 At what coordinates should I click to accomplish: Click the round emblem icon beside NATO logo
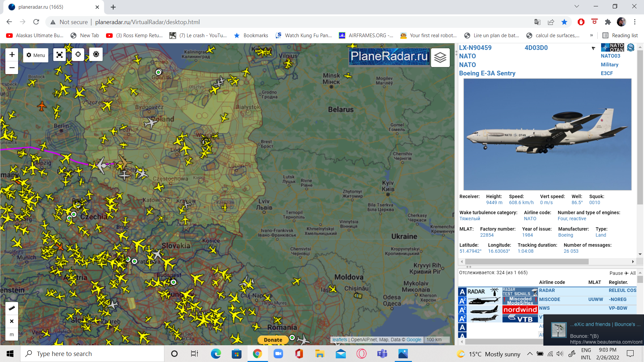631,47
